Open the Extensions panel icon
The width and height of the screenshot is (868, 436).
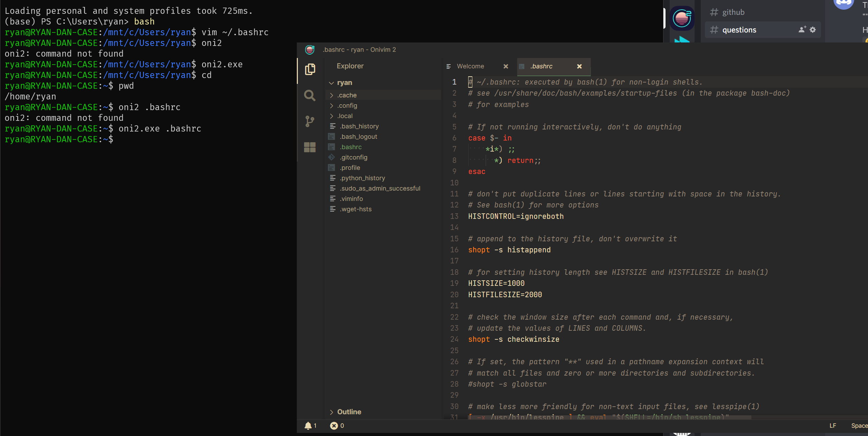pos(310,147)
